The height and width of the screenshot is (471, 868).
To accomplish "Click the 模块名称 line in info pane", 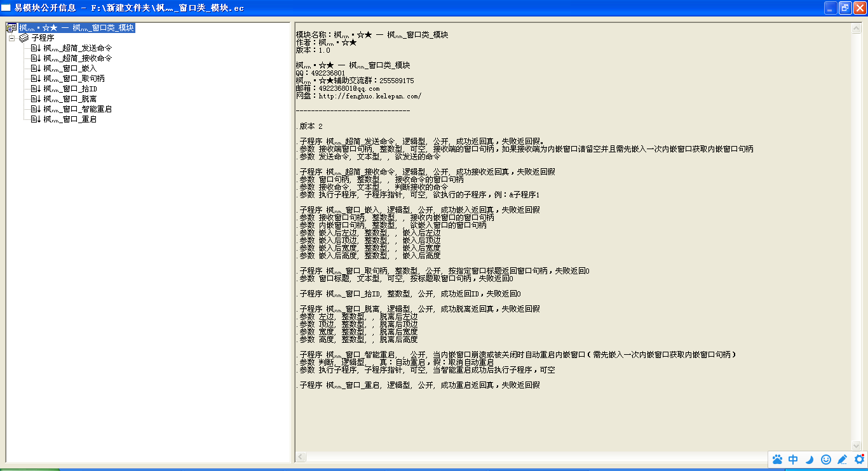I will (x=372, y=35).
